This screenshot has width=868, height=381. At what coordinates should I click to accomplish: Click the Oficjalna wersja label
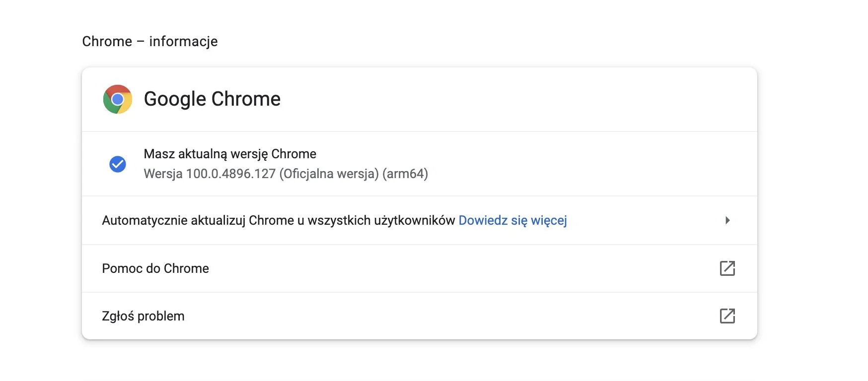pyautogui.click(x=329, y=174)
